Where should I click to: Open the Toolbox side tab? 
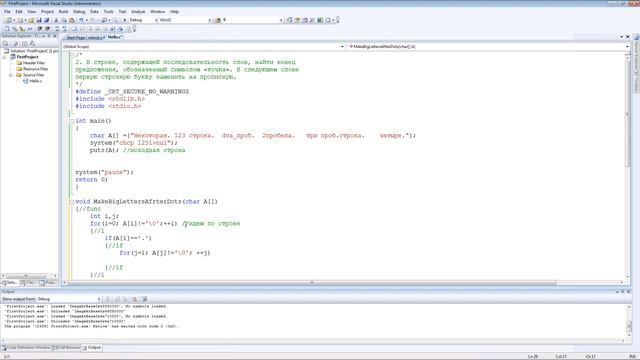click(x=636, y=82)
